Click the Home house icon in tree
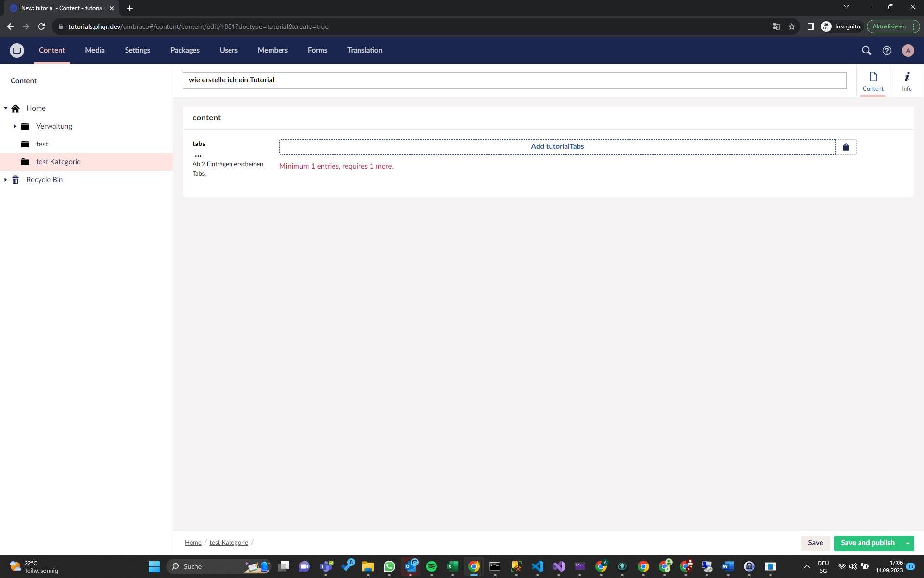The width and height of the screenshot is (924, 578). point(15,108)
